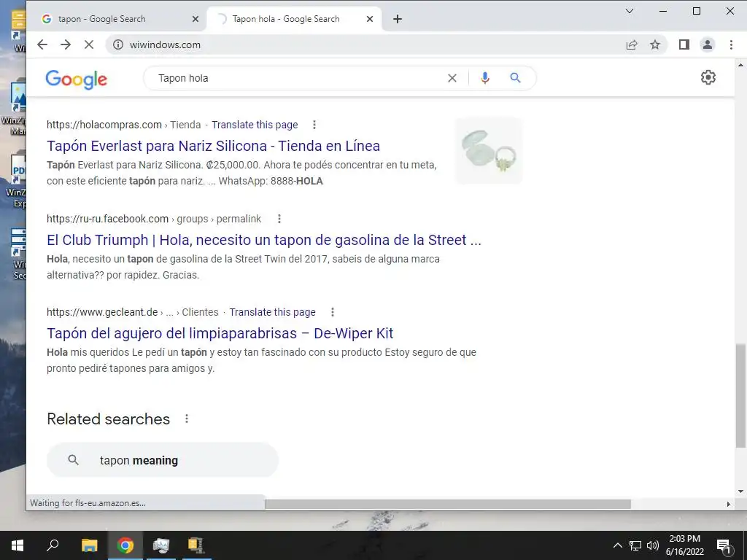View site information icon next to wiwindows.com
The height and width of the screenshot is (560, 747).
[x=117, y=44]
